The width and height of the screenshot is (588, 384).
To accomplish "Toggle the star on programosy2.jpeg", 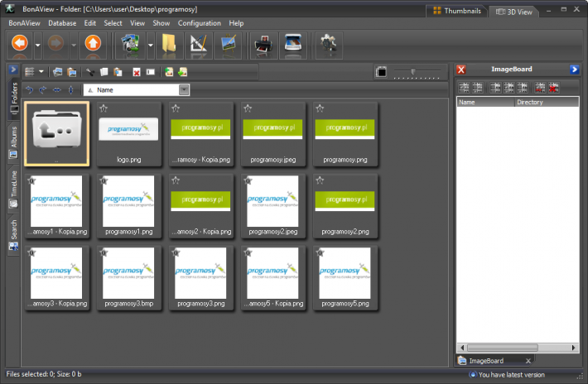I will pyautogui.click(x=248, y=181).
